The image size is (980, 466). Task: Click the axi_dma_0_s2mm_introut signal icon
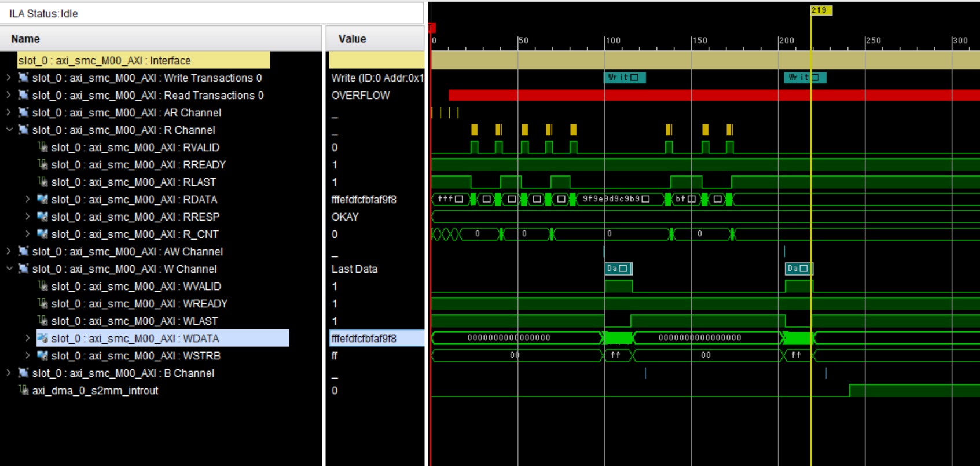point(23,390)
